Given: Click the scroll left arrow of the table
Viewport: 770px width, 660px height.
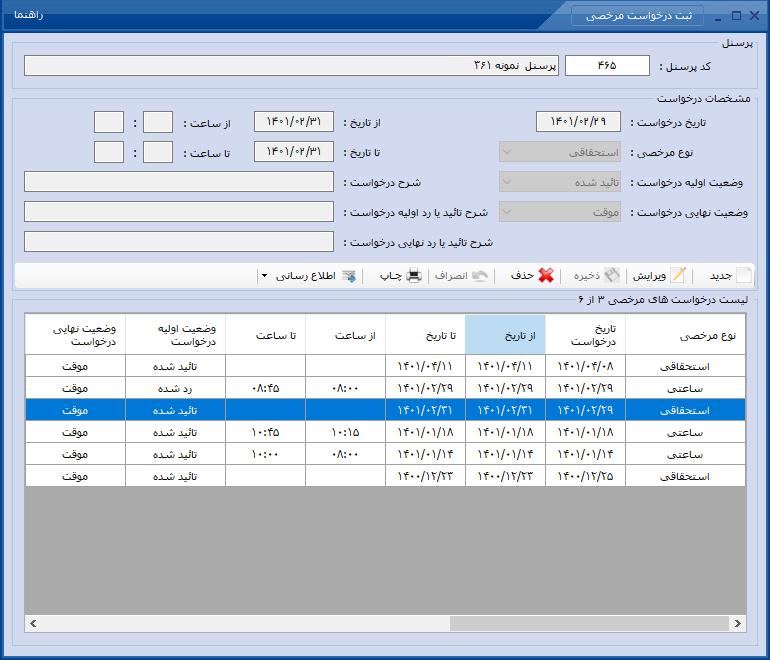Looking at the screenshot, I should pyautogui.click(x=33, y=623).
